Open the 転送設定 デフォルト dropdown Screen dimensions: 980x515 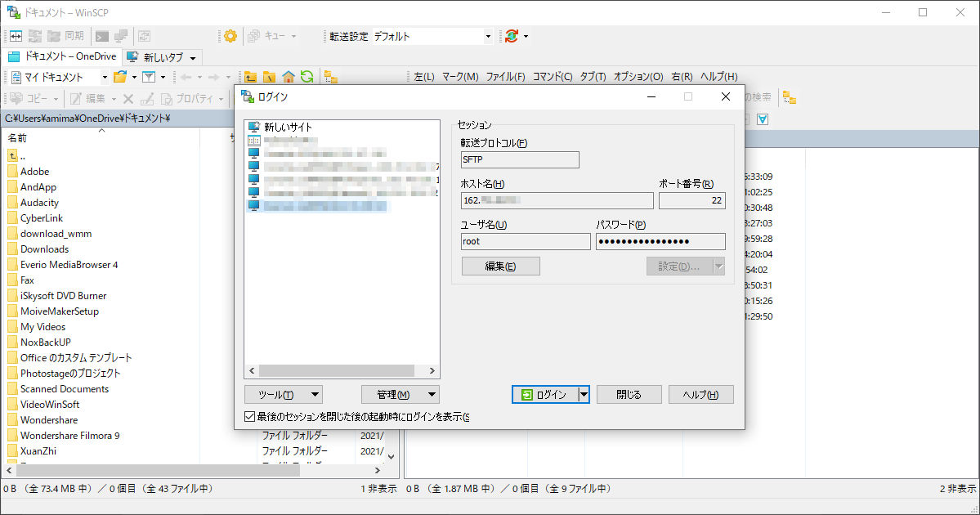488,36
